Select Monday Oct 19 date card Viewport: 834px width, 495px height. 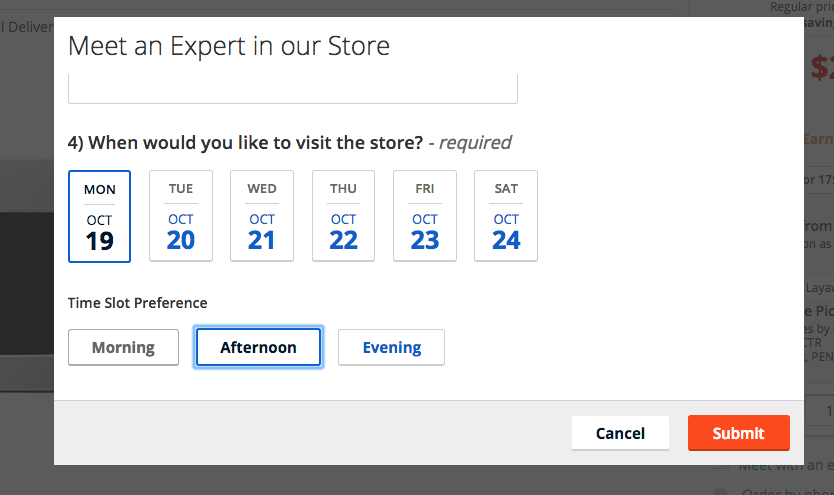(x=99, y=216)
